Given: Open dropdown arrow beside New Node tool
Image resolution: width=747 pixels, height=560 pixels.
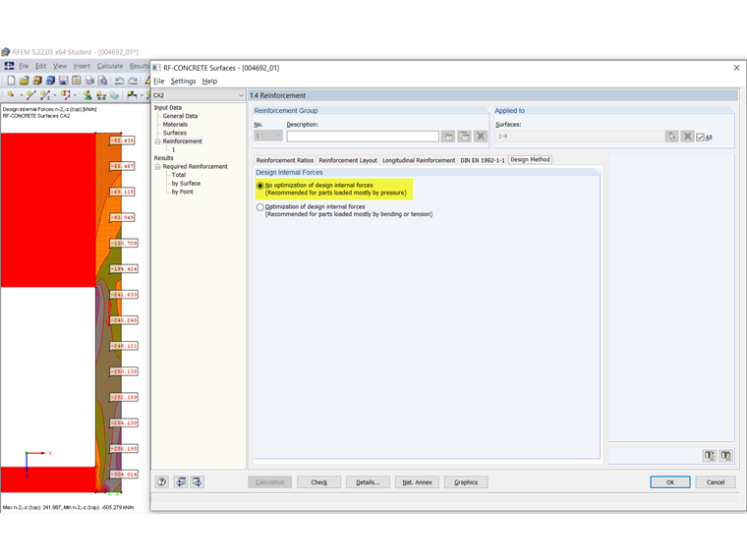Looking at the screenshot, I should 21,95.
